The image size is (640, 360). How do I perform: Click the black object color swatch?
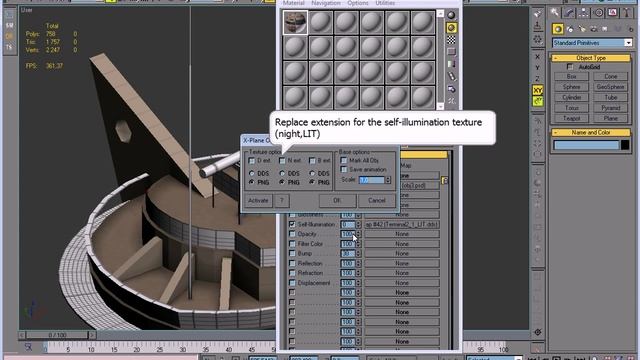(x=625, y=145)
